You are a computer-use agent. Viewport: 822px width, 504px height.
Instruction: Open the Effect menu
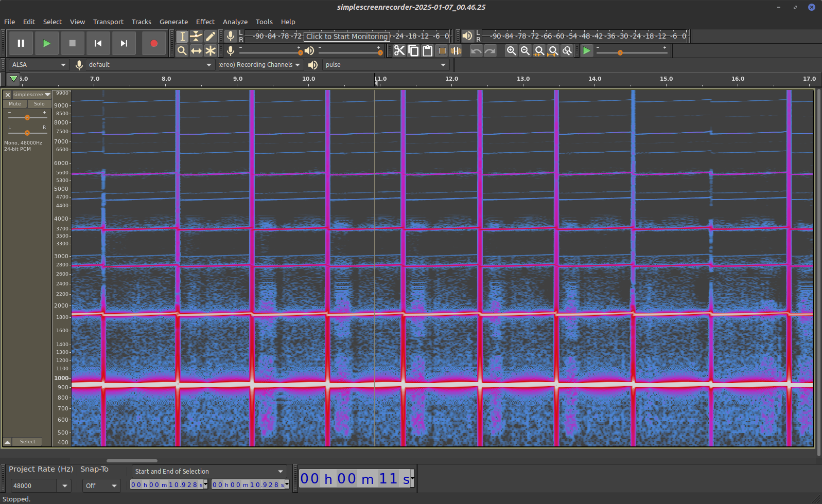(205, 22)
